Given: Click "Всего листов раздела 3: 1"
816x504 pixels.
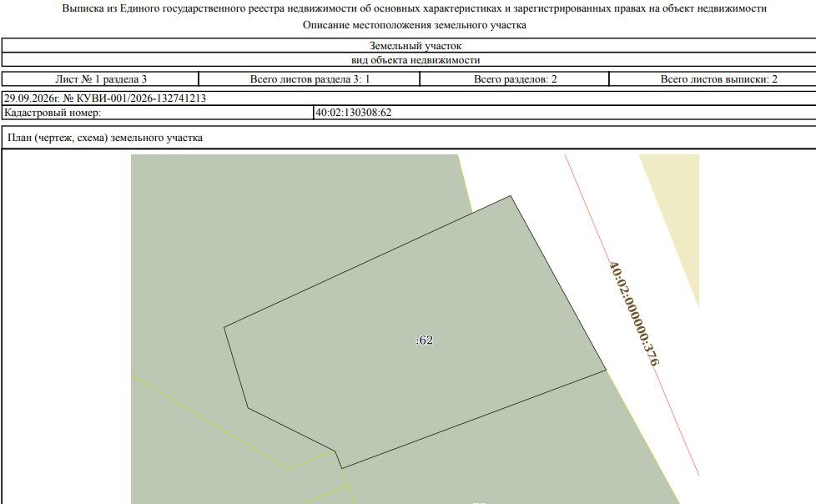Looking at the screenshot, I should point(310,79).
